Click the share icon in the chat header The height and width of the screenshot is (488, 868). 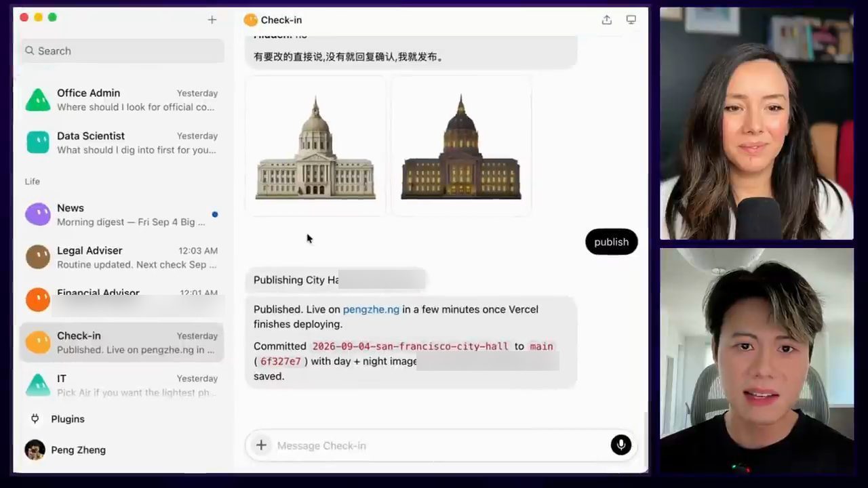point(607,20)
